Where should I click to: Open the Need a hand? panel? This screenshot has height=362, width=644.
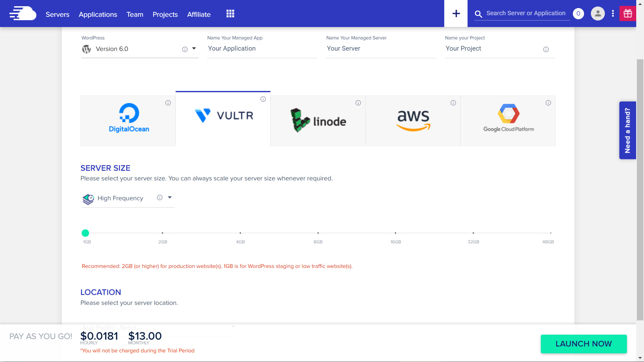pos(627,130)
